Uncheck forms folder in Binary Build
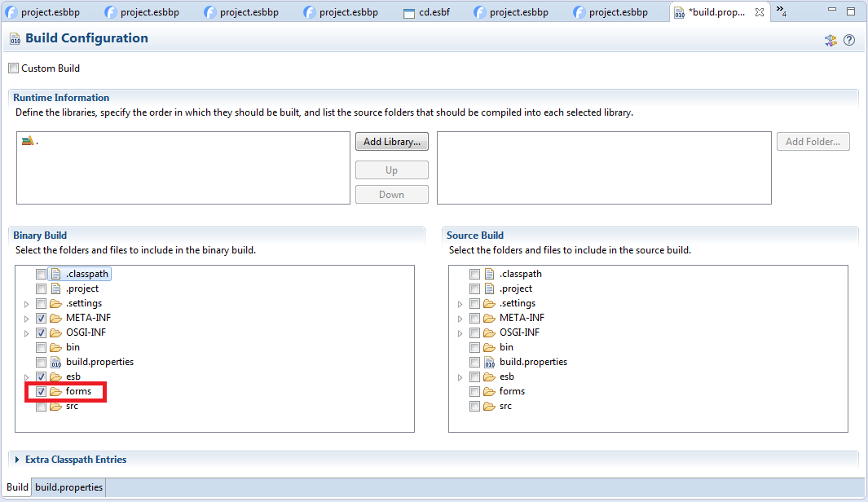Screen dimensions: 868x502 [x=41, y=391]
